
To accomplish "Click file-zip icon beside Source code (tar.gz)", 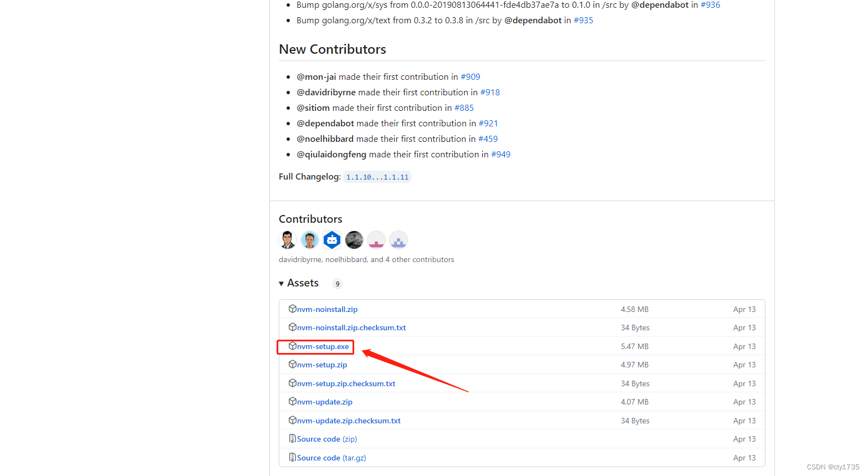I will [293, 457].
